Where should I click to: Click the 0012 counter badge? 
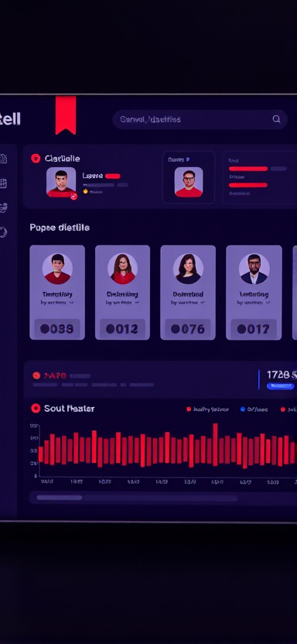pos(122,328)
